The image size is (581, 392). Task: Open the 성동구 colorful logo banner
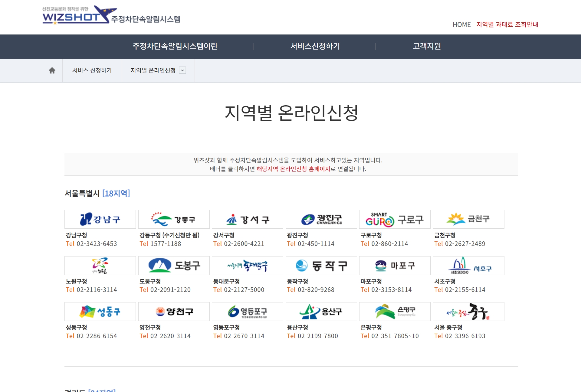click(100, 312)
